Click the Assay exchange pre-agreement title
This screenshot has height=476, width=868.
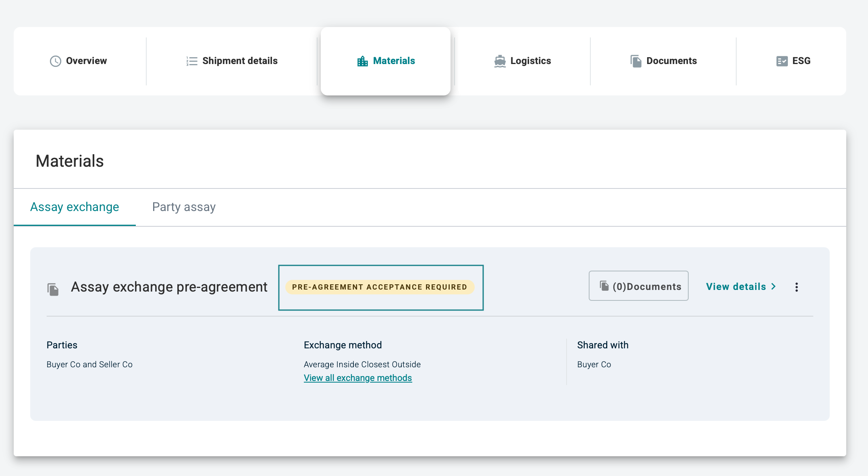[169, 287]
